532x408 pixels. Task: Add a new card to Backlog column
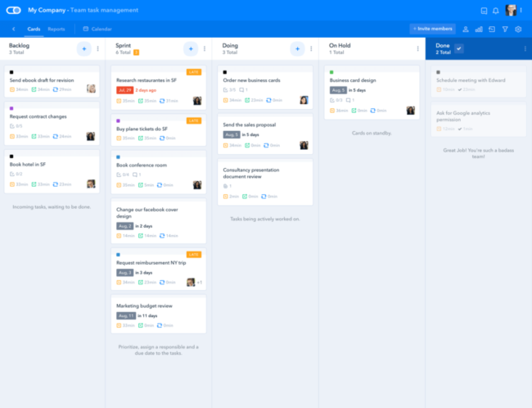coord(83,49)
